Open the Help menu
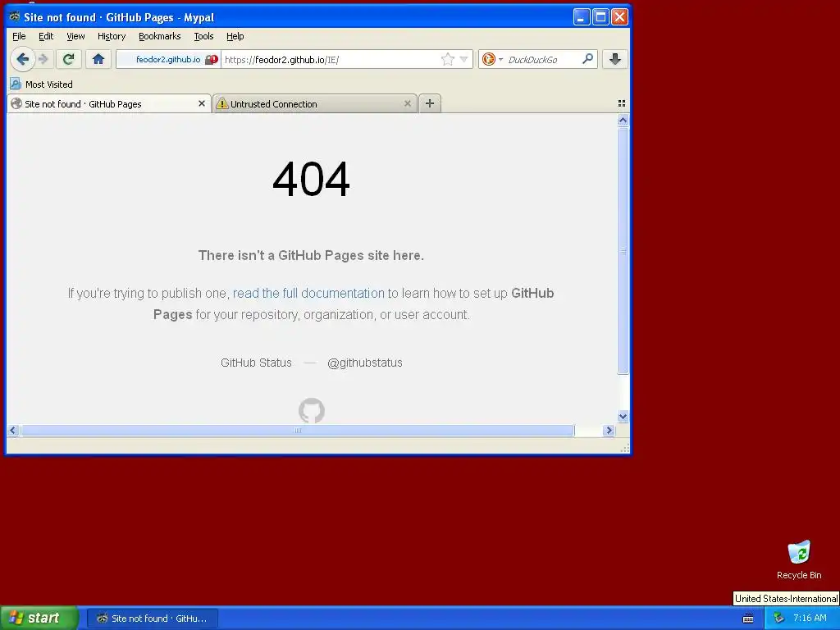Screen dimensions: 840x630 tap(235, 36)
